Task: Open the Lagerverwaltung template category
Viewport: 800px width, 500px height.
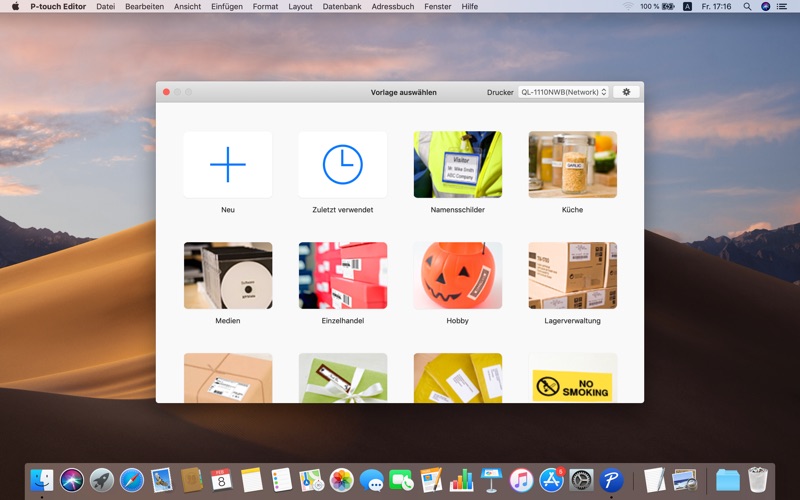Action: pyautogui.click(x=572, y=276)
